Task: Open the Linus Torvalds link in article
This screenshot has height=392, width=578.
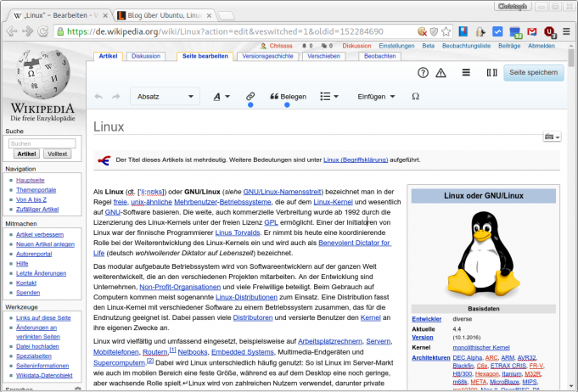Action: [x=238, y=232]
